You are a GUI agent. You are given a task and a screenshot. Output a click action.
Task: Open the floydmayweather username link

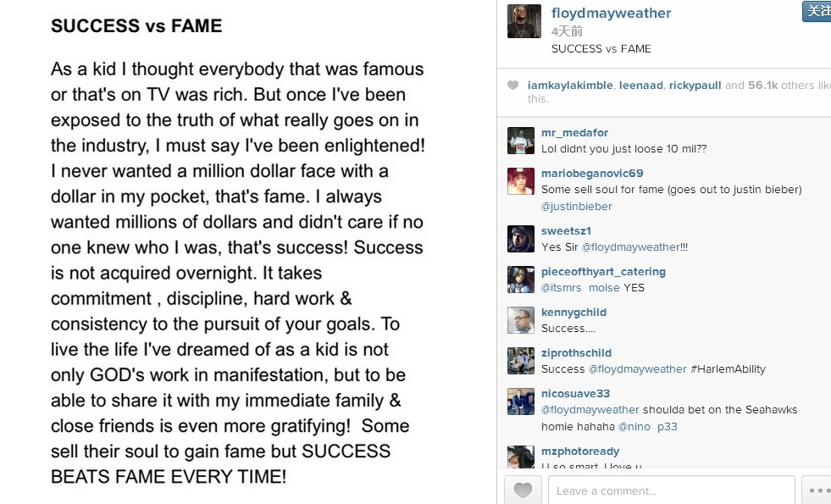(x=611, y=14)
